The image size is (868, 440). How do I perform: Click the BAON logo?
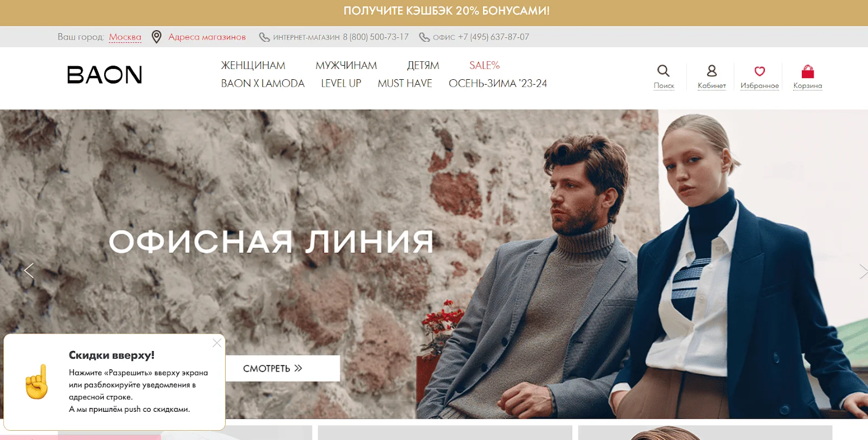click(104, 75)
